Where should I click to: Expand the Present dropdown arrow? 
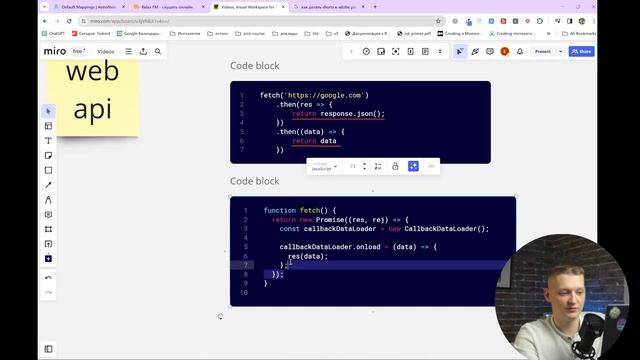pyautogui.click(x=560, y=51)
